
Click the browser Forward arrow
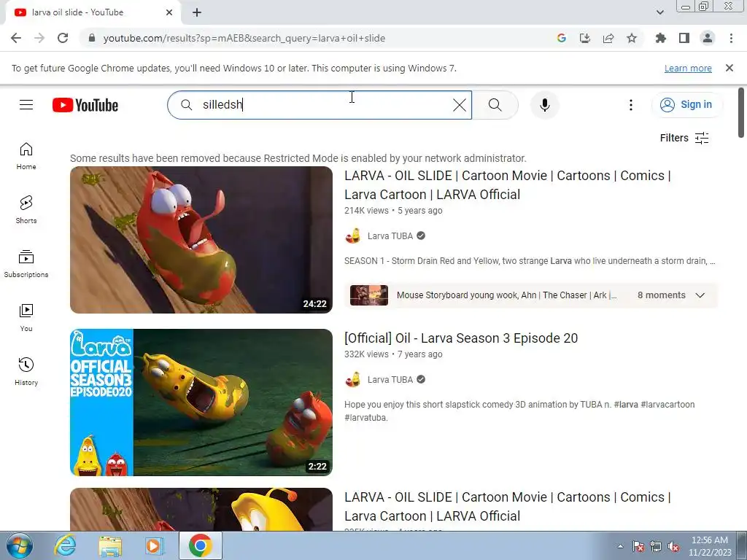(x=39, y=38)
